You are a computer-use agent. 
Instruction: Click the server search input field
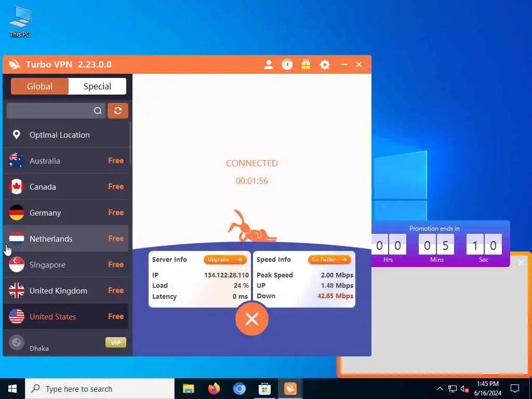click(56, 111)
